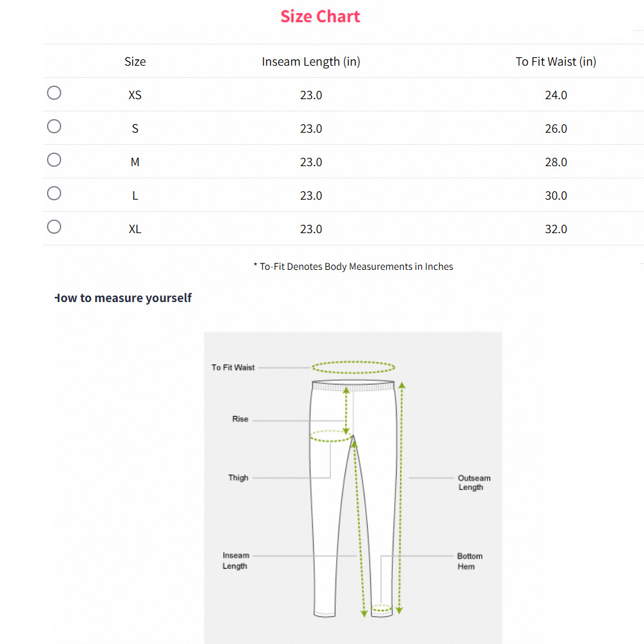
Task: Click the Inseam Length column header
Action: [311, 61]
